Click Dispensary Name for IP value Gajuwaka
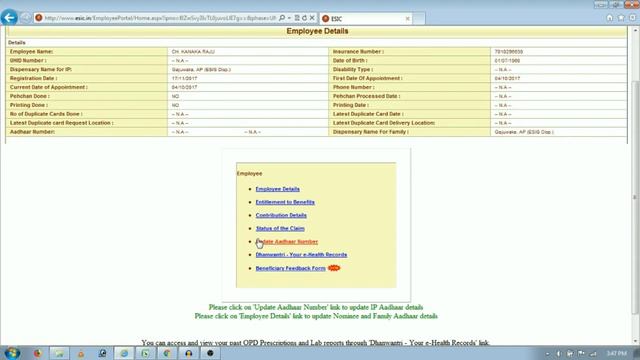The height and width of the screenshot is (360, 640). tap(201, 70)
